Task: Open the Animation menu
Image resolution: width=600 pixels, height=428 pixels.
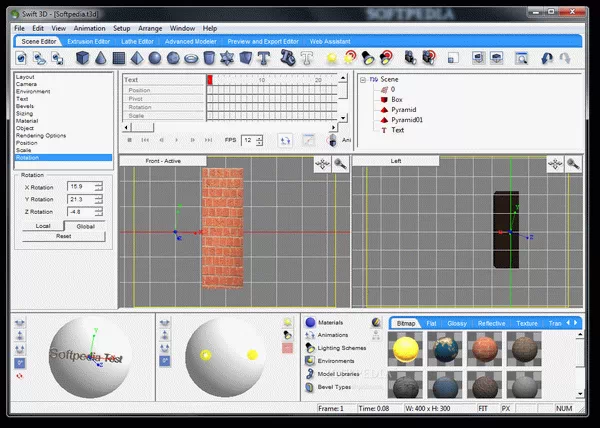Action: tap(89, 28)
